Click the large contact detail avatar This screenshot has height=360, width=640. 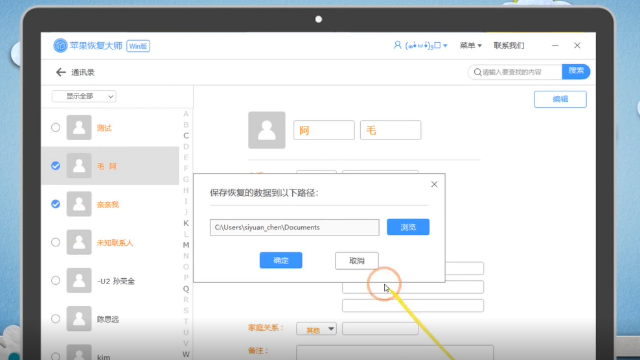[x=267, y=130]
